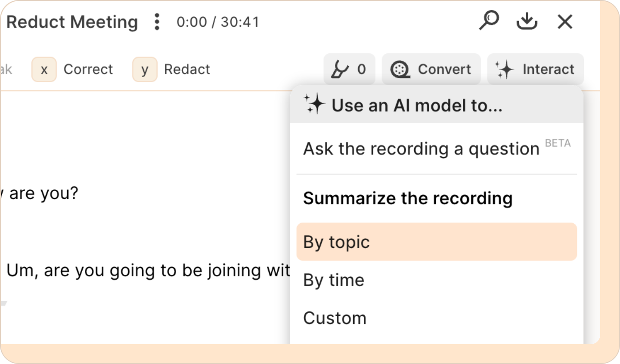Click the 0:00 / 30:41 playback time
This screenshot has width=620, height=364.
(218, 22)
